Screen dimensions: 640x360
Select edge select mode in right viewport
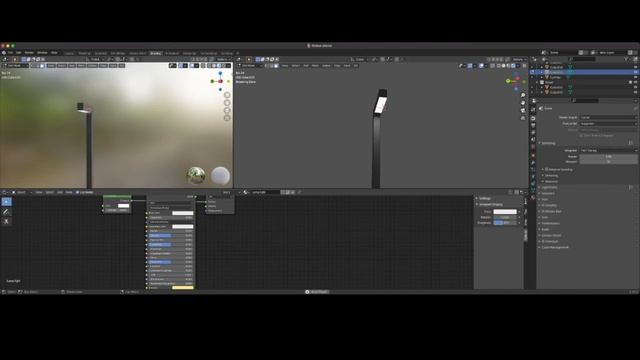pos(271,65)
